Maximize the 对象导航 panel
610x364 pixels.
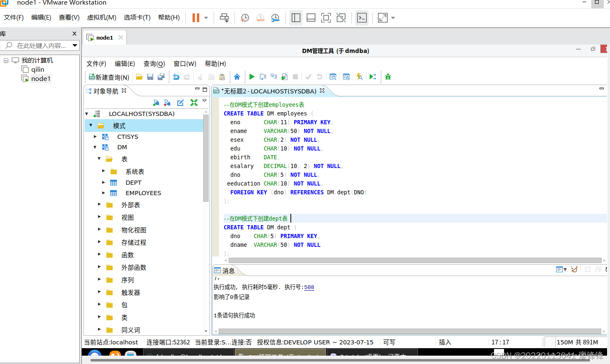205,89
